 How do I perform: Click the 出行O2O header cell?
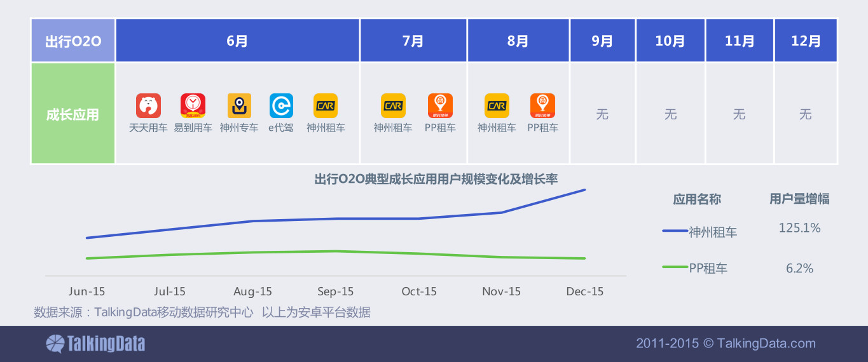click(x=73, y=41)
